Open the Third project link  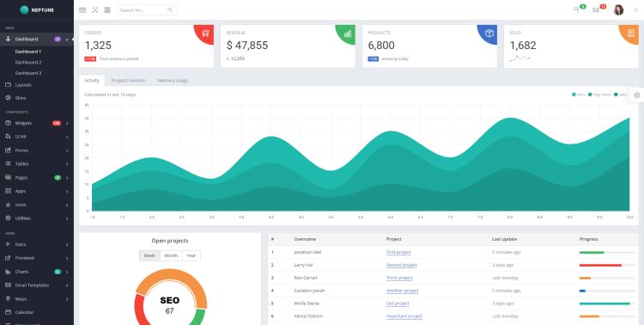[399, 278]
